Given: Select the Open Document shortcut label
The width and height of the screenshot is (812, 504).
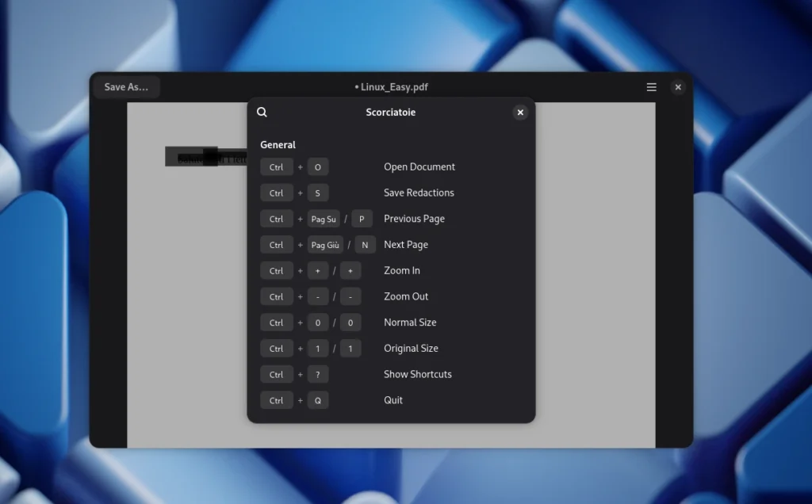Looking at the screenshot, I should (419, 167).
